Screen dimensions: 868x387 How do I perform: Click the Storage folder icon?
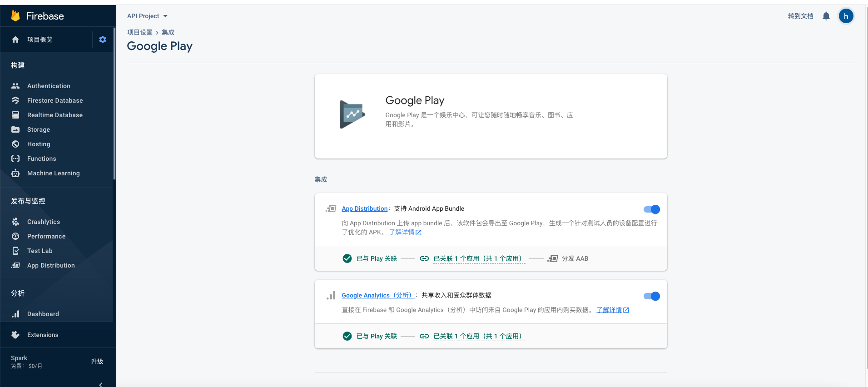pyautogui.click(x=15, y=129)
